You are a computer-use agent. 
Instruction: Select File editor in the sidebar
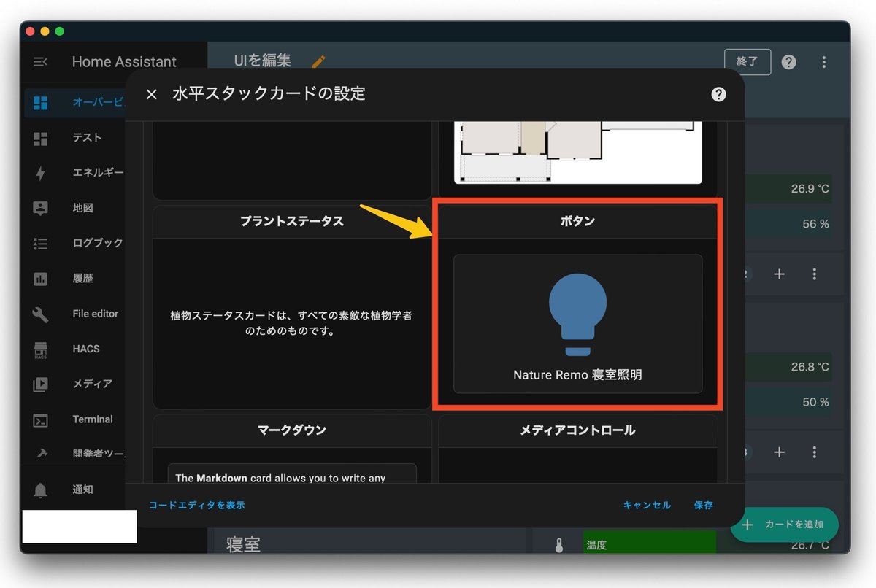[x=96, y=314]
